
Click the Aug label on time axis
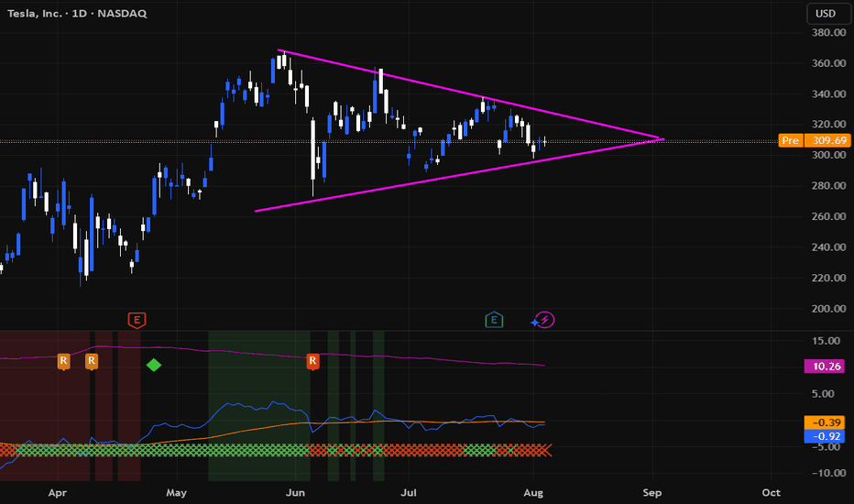pos(533,493)
